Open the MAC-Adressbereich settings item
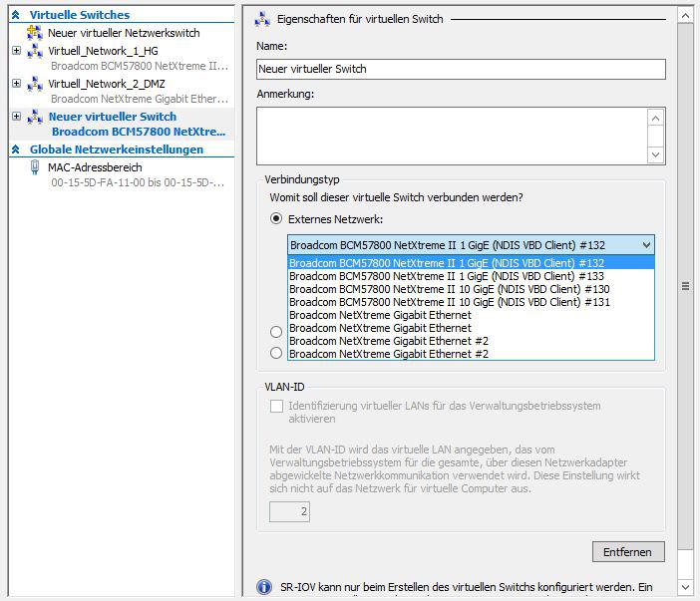The width and height of the screenshot is (700, 601). point(95,167)
